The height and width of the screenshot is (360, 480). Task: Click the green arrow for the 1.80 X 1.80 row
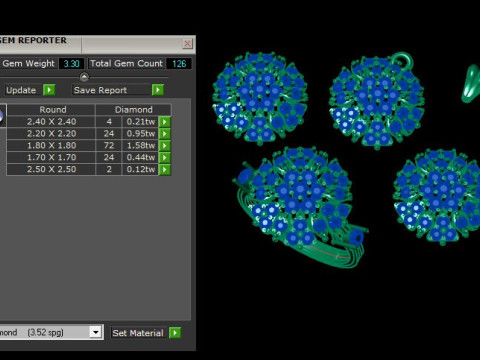tap(165, 146)
